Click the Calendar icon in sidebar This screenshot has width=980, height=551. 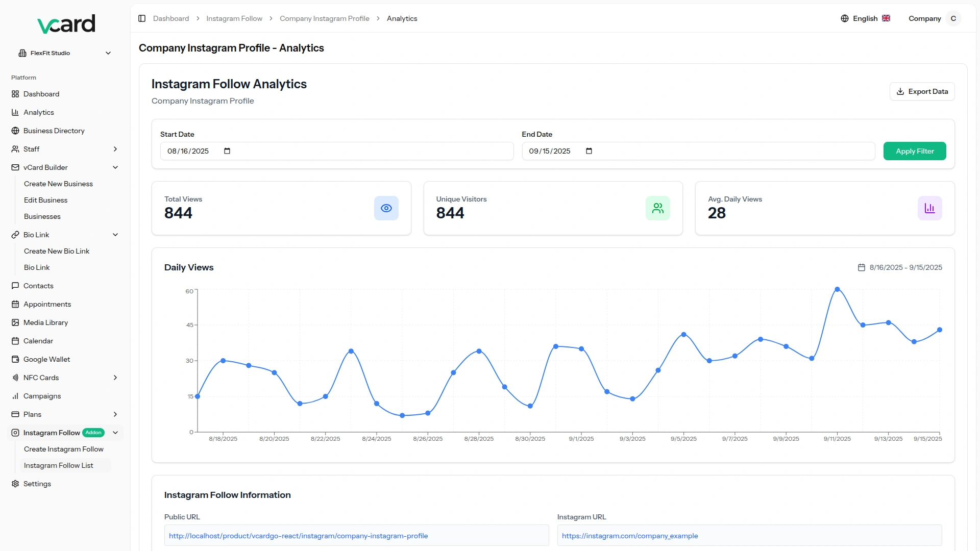[15, 341]
